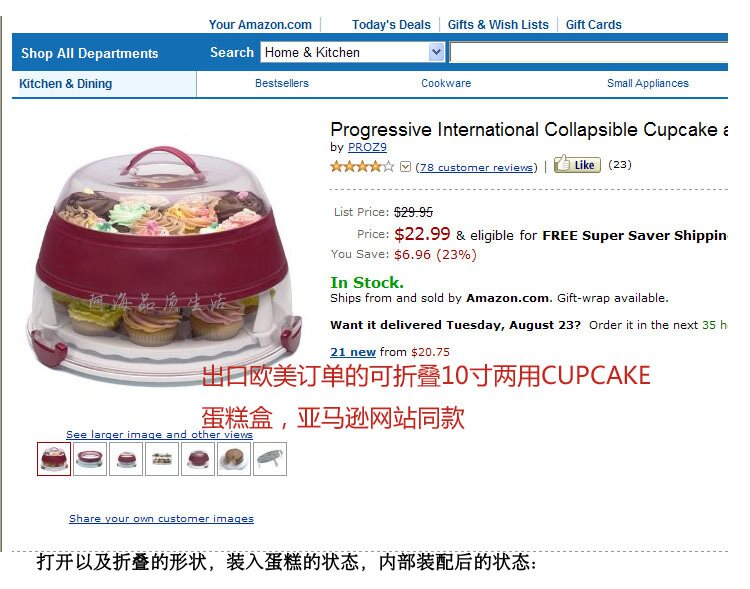
Task: Select fifth thumbnail of closed carrier
Action: (x=198, y=459)
